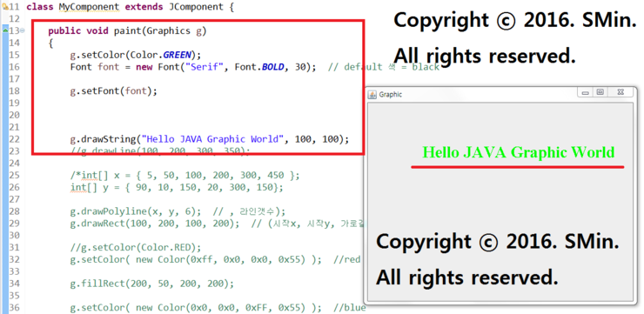Click the commented 'g.drawLine' line

160,151
